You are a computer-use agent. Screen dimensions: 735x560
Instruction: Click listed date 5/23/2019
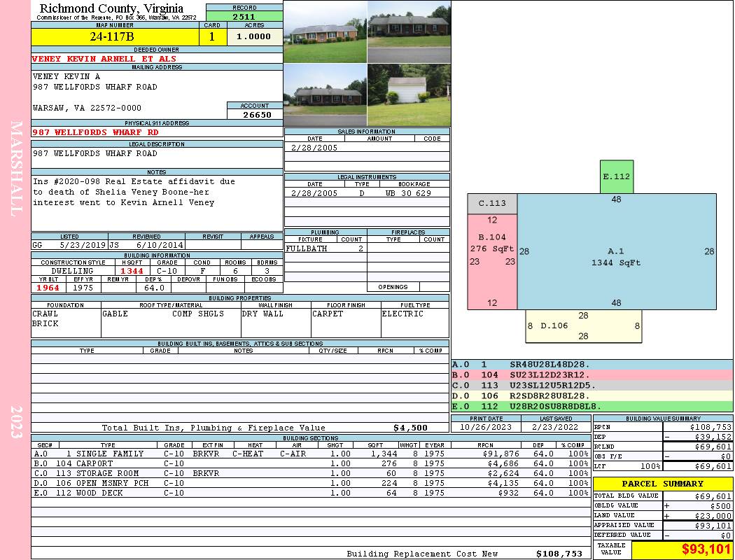click(83, 244)
